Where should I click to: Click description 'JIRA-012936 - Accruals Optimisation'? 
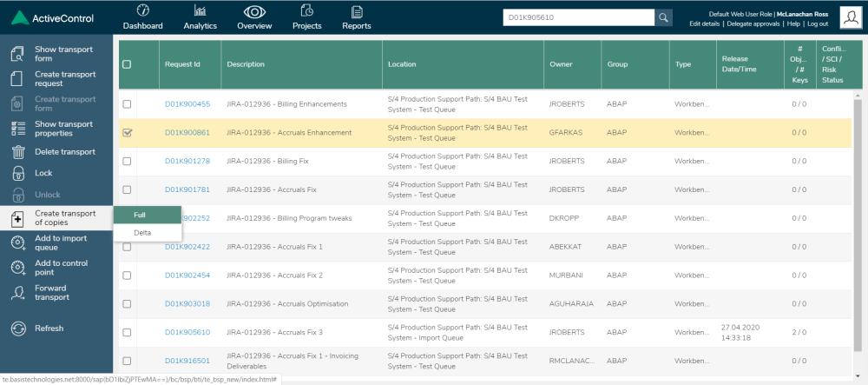point(287,303)
